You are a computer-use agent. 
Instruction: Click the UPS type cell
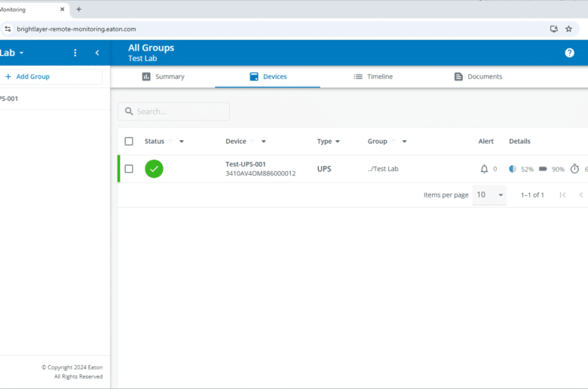324,169
